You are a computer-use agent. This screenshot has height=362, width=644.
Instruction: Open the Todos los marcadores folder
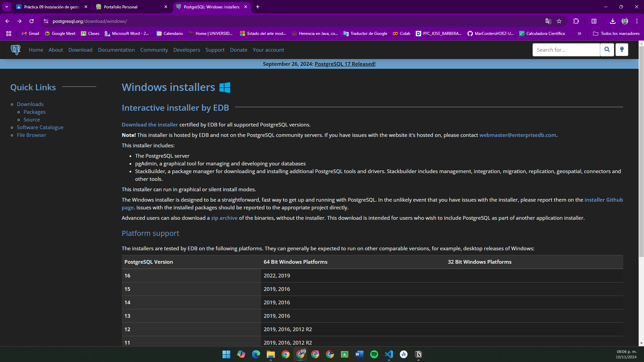tap(616, 34)
